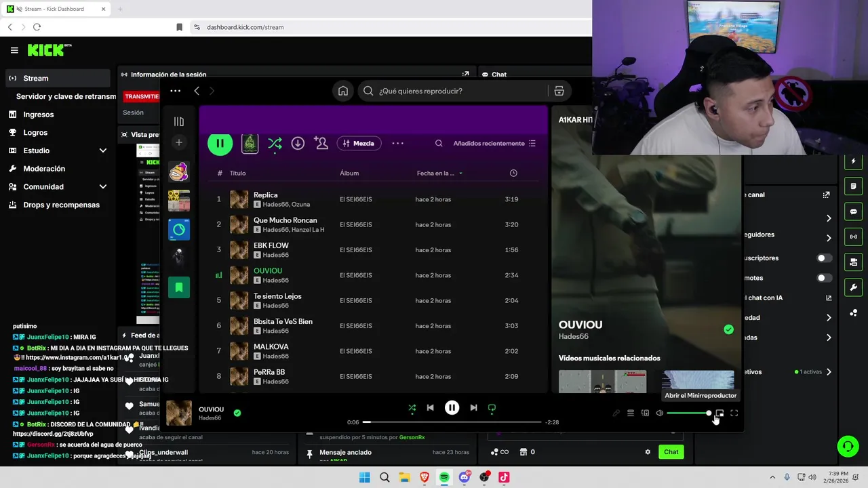Click saved checkmark next to OUVIOU in player bar
The height and width of the screenshot is (488, 868).
click(237, 412)
